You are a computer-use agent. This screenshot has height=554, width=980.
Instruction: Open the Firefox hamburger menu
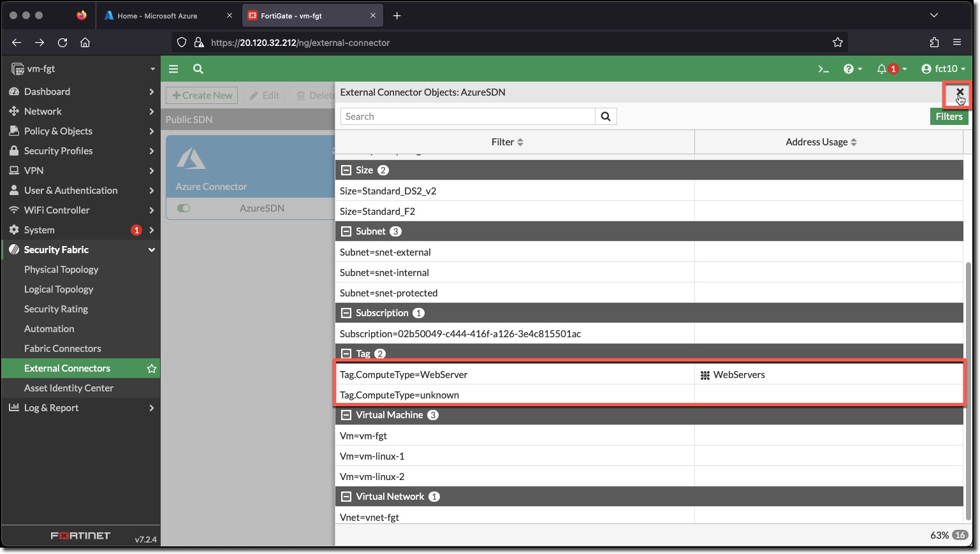tap(957, 43)
